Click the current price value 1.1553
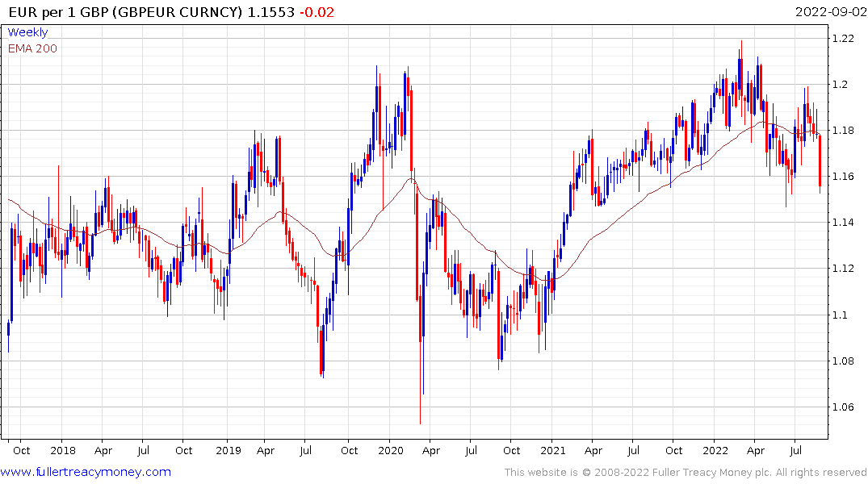Screen dimensions: 868x484 pyautogui.click(x=270, y=12)
